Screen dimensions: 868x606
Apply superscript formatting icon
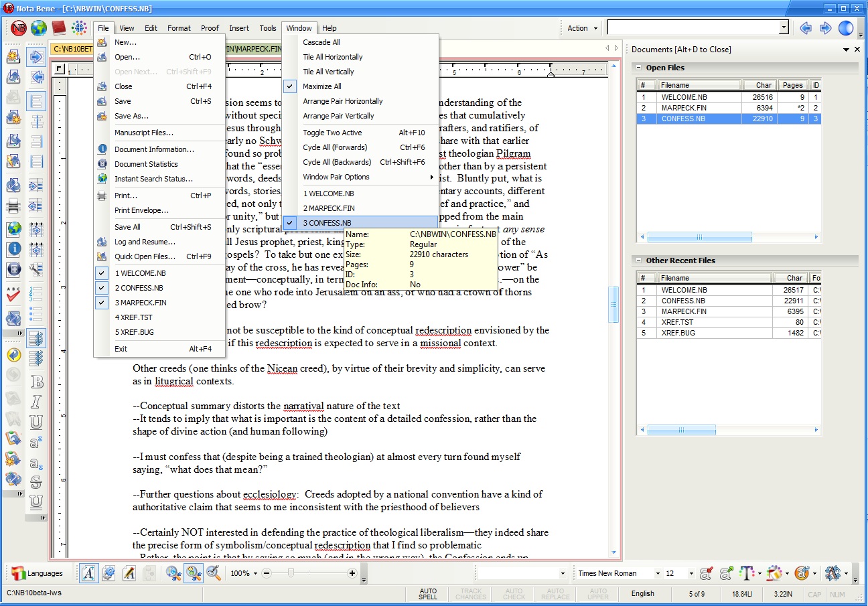tap(36, 442)
